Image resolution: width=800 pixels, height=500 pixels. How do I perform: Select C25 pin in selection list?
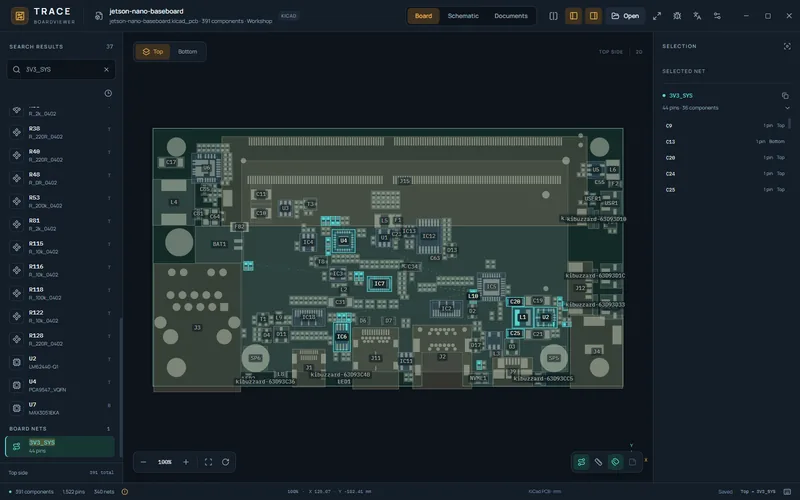tap(724, 189)
